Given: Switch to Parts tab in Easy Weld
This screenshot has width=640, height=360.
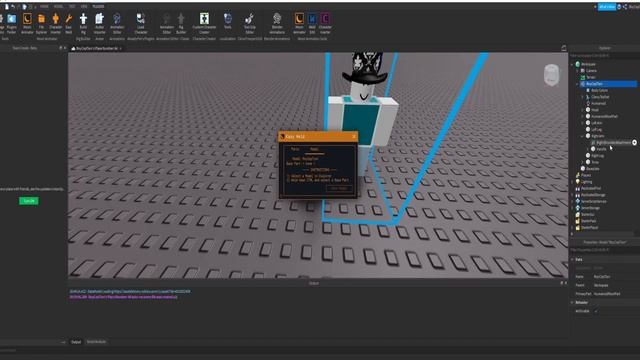Looking at the screenshot, I should pos(295,149).
